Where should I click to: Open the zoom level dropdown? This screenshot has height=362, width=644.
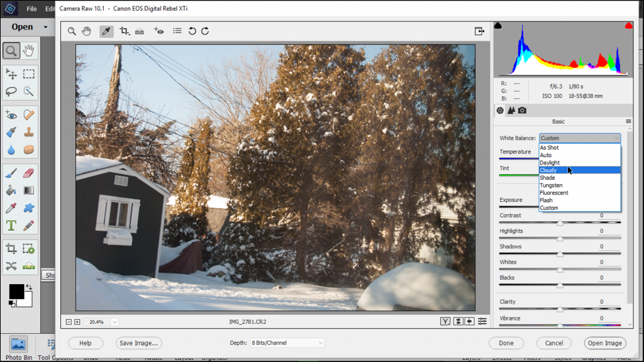pyautogui.click(x=114, y=322)
